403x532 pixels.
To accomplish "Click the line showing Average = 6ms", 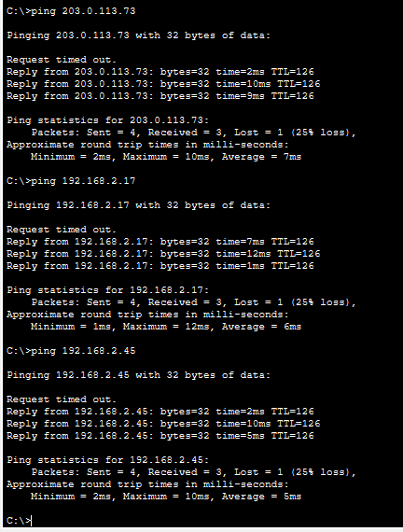I will [x=166, y=327].
